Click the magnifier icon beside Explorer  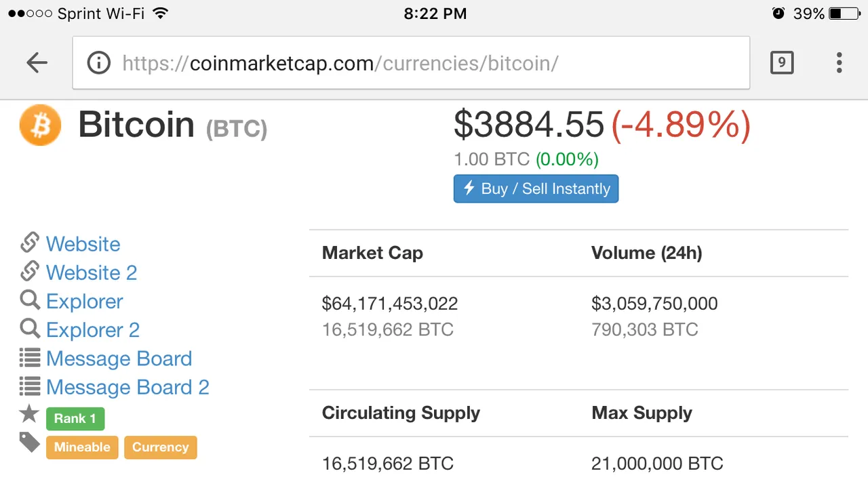click(30, 300)
